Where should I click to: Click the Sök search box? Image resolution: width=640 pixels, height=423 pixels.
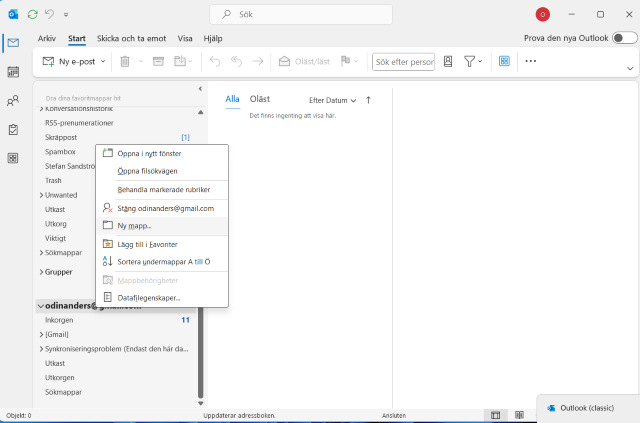coord(301,14)
